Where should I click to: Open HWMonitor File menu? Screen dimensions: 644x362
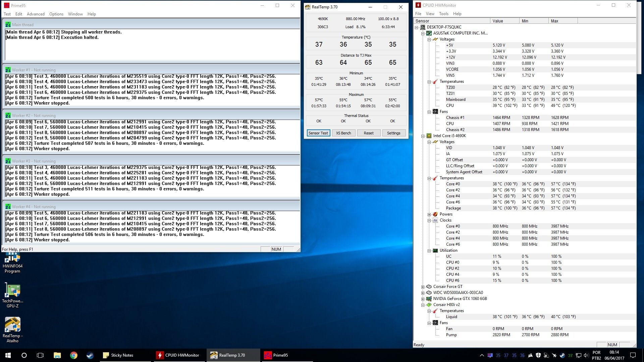(418, 14)
